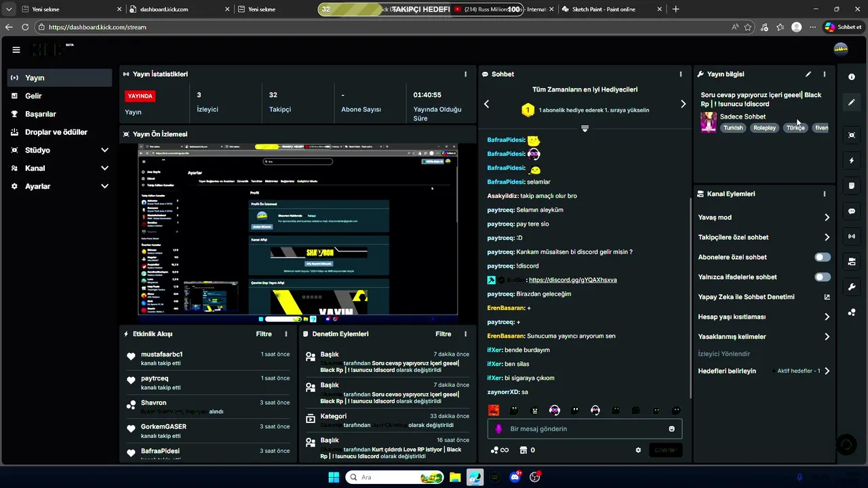This screenshot has width=868, height=488.
Task: Click the Sadece Sohbet category thumbnail
Action: [709, 122]
